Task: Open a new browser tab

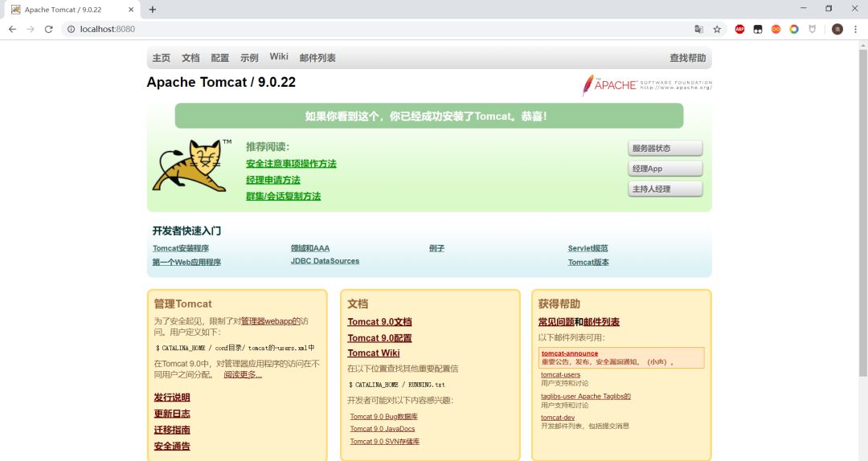Action: pyautogui.click(x=152, y=10)
